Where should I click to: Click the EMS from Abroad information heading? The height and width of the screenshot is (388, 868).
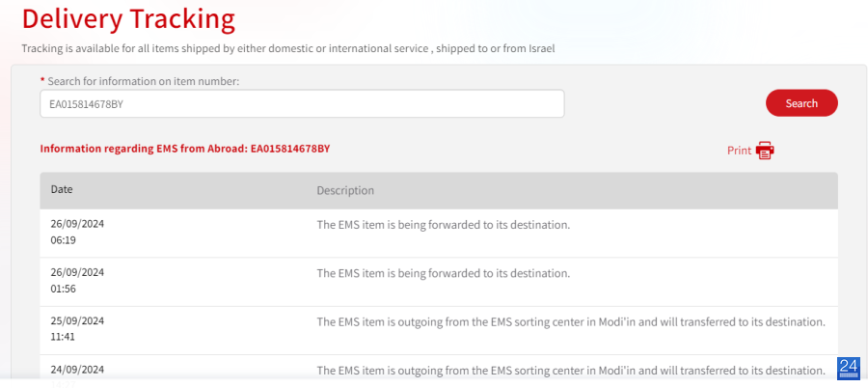185,149
